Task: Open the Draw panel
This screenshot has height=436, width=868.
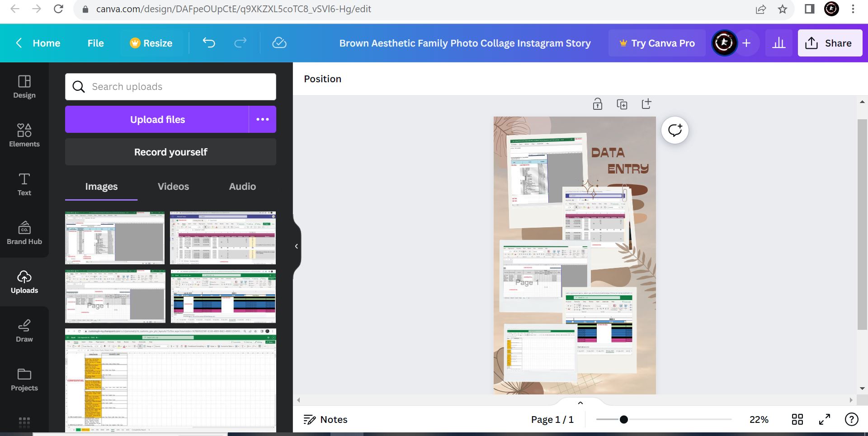Action: coord(24,331)
